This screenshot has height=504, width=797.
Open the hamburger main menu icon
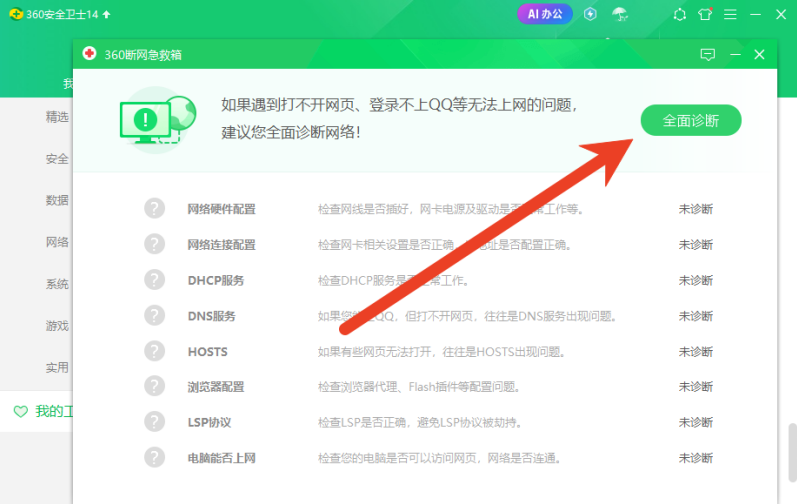pyautogui.click(x=730, y=14)
